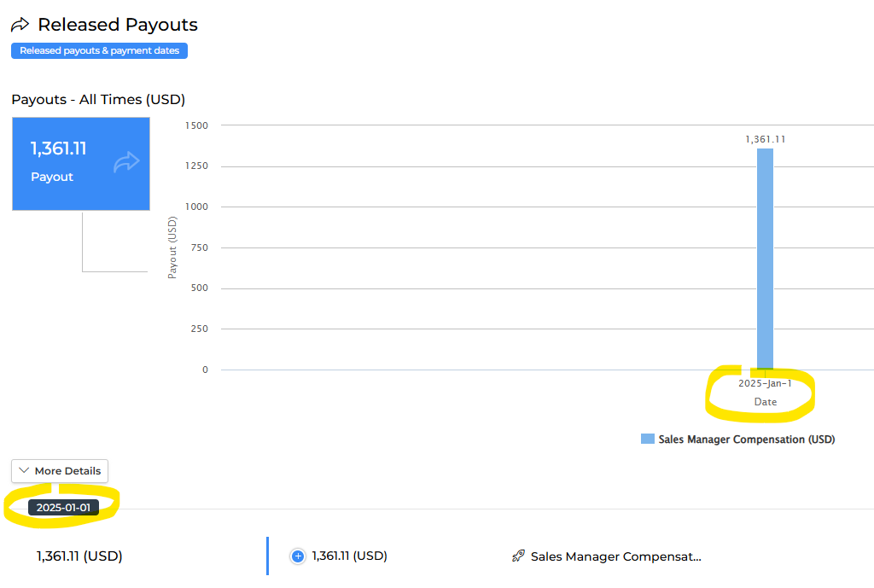874x588 pixels.
Task: Open the More Details button
Action: click(60, 471)
